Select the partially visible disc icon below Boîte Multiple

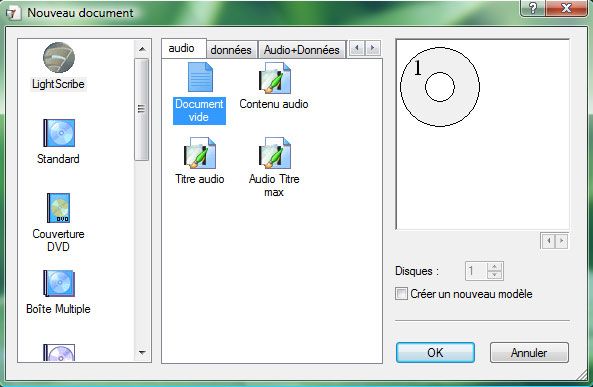click(x=59, y=353)
